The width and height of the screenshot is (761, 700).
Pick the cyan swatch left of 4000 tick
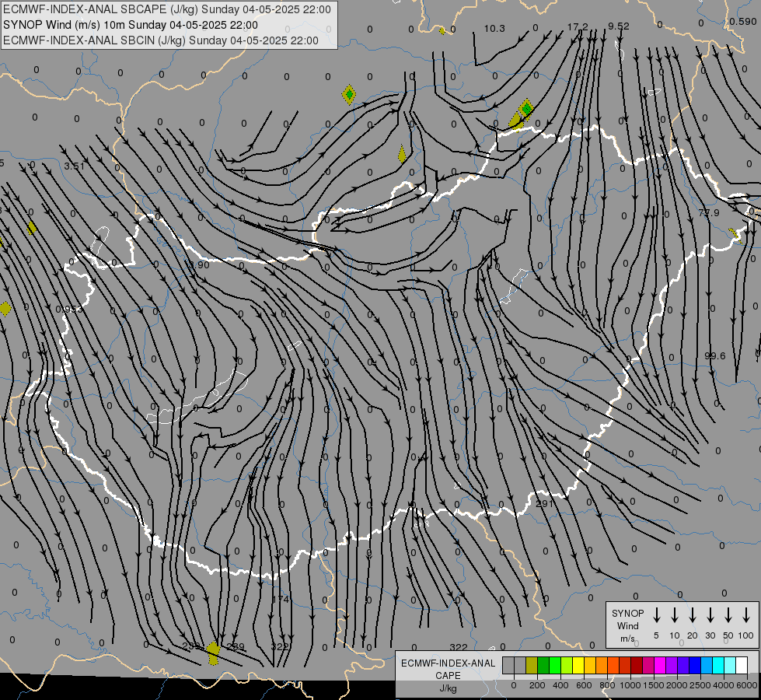(x=719, y=665)
